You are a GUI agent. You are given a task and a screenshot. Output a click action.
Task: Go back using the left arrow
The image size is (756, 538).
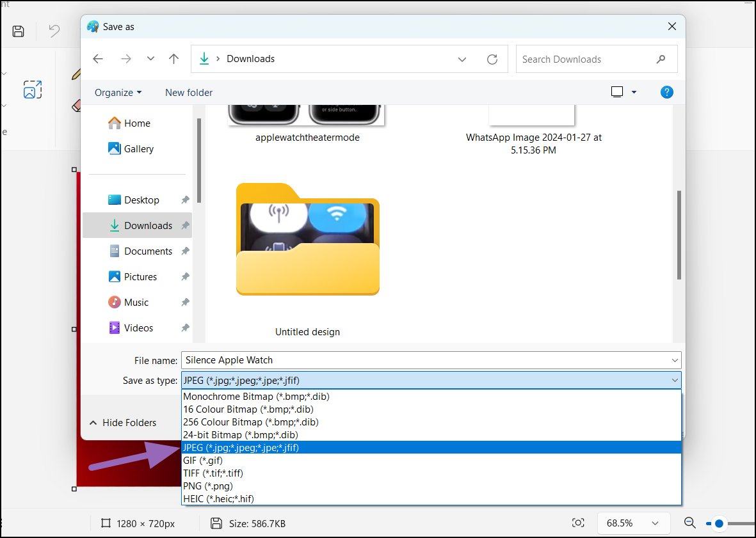(x=98, y=59)
